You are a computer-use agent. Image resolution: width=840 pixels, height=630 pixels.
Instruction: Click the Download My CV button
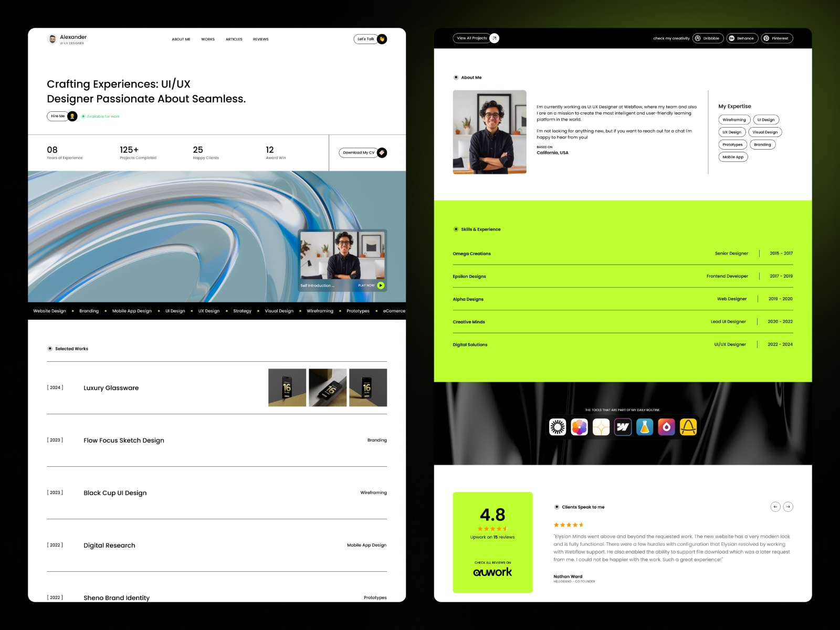click(359, 153)
